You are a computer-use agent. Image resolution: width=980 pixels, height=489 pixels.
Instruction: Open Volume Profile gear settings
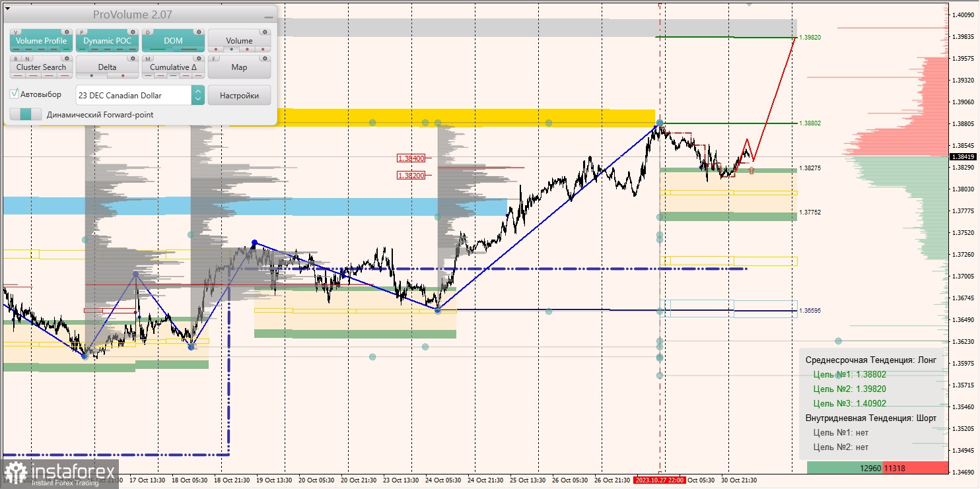pyautogui.click(x=67, y=32)
